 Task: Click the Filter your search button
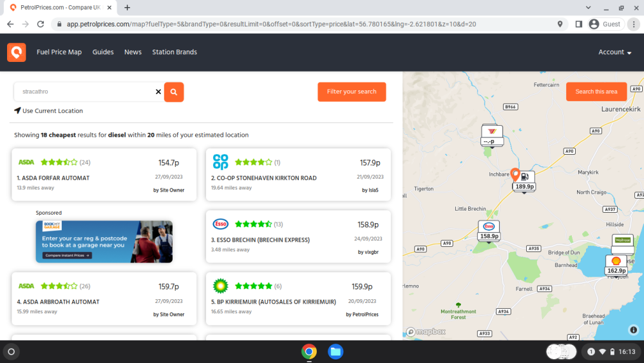(x=352, y=92)
